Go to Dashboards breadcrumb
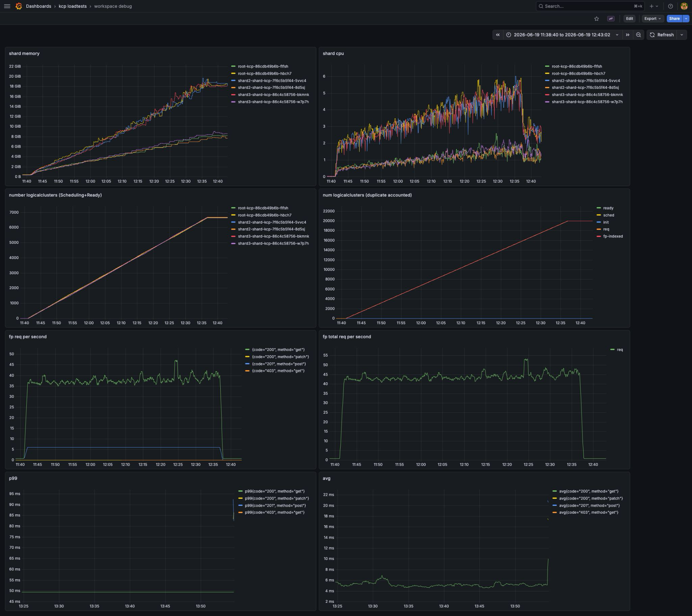692x616 pixels. coord(39,6)
